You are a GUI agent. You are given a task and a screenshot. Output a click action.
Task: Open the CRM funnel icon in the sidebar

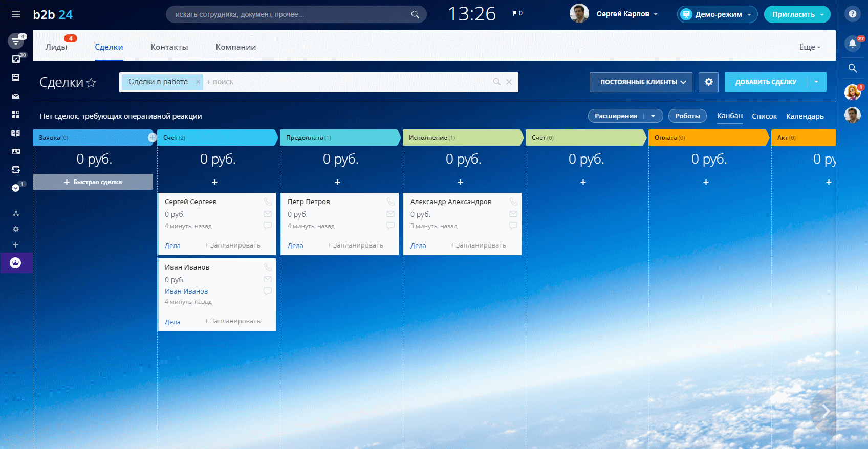[16, 41]
